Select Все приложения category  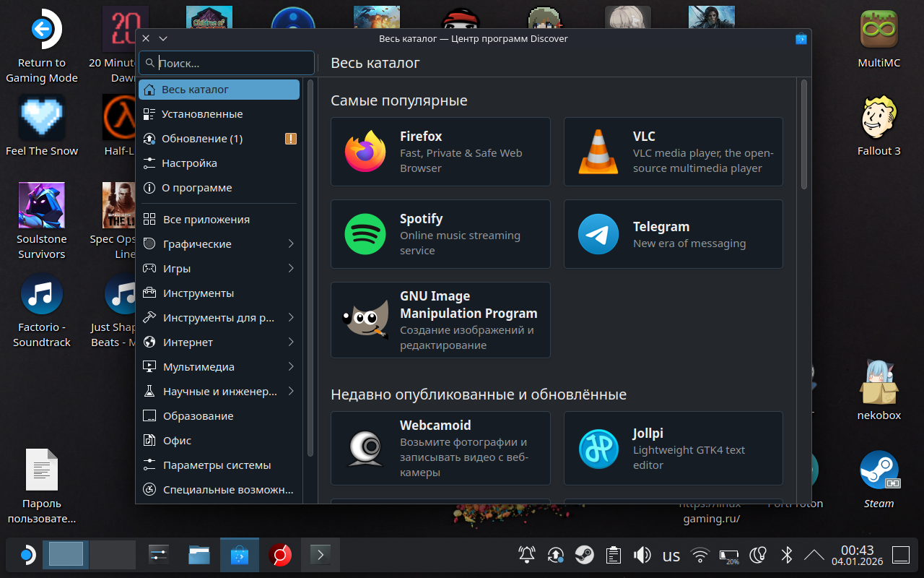pyautogui.click(x=206, y=220)
